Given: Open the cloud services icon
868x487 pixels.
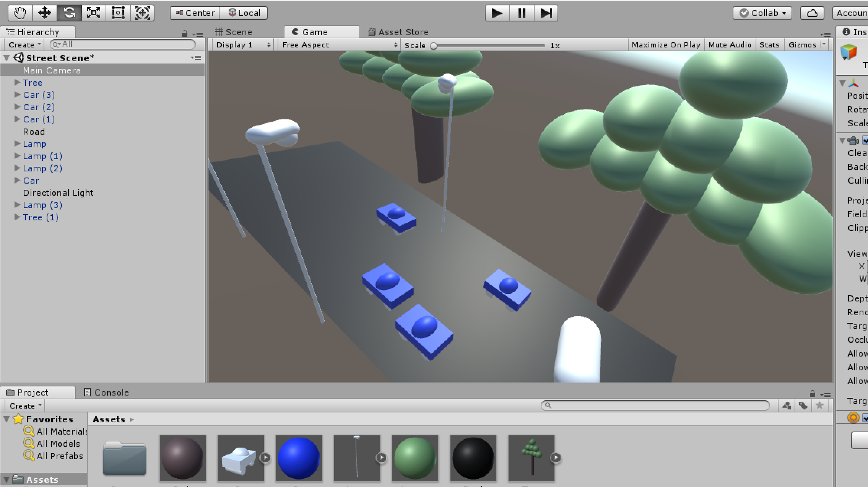Looking at the screenshot, I should tap(812, 13).
